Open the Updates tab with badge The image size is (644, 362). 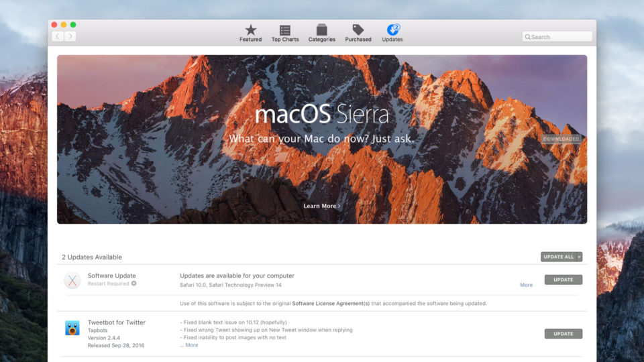[392, 34]
